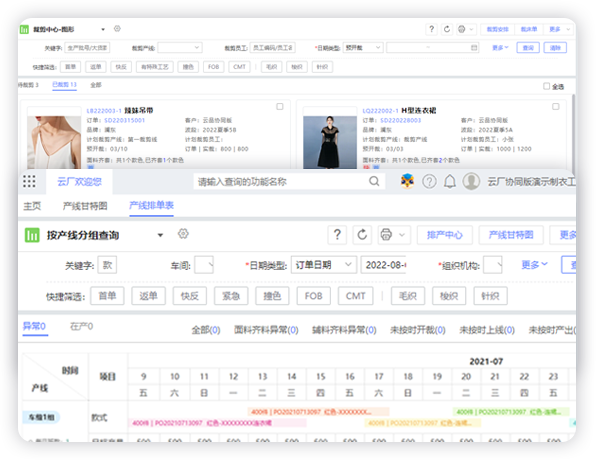This screenshot has height=460, width=596.
Task: Click the 排产中心 button
Action: (445, 235)
